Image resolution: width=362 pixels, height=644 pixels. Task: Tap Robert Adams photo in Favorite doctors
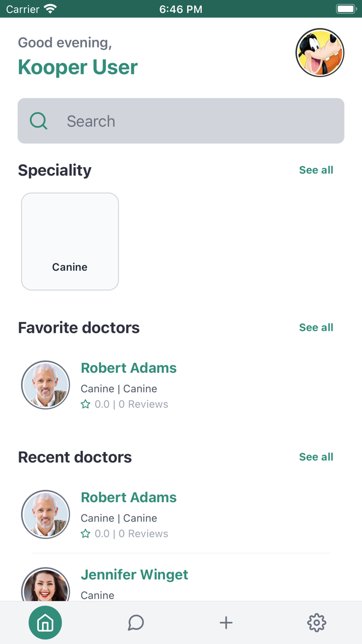coord(46,385)
